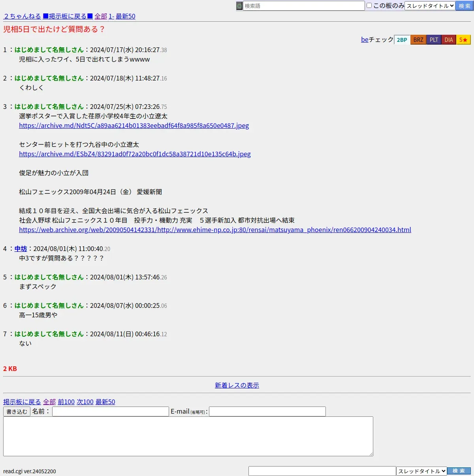Click the bottom 最新50 link

pyautogui.click(x=105, y=402)
